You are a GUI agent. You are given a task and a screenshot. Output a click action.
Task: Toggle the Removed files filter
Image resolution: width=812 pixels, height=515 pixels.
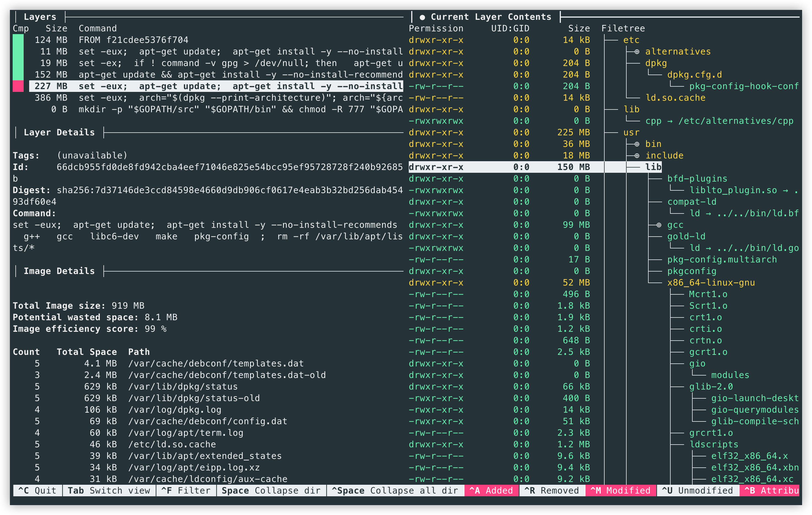(x=552, y=491)
